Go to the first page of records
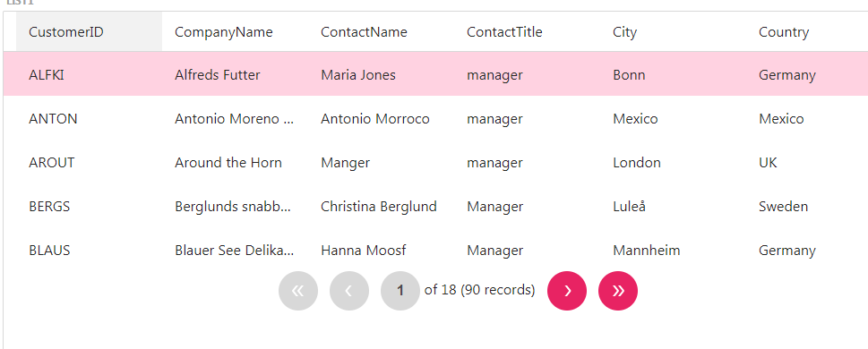This screenshot has height=349, width=868. coord(298,291)
